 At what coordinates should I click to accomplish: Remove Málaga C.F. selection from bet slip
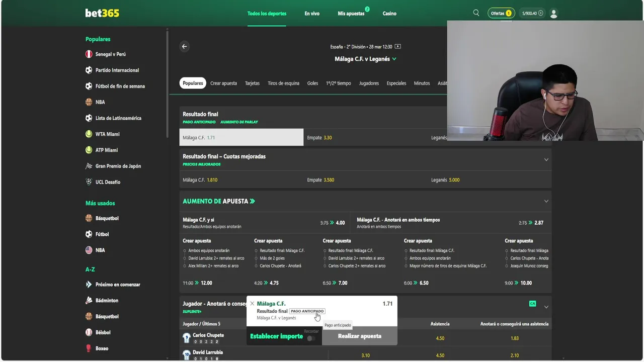252,304
